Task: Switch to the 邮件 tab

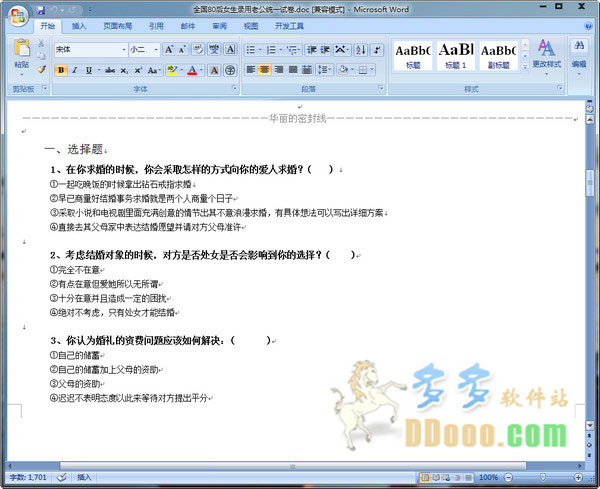Action: [188, 26]
